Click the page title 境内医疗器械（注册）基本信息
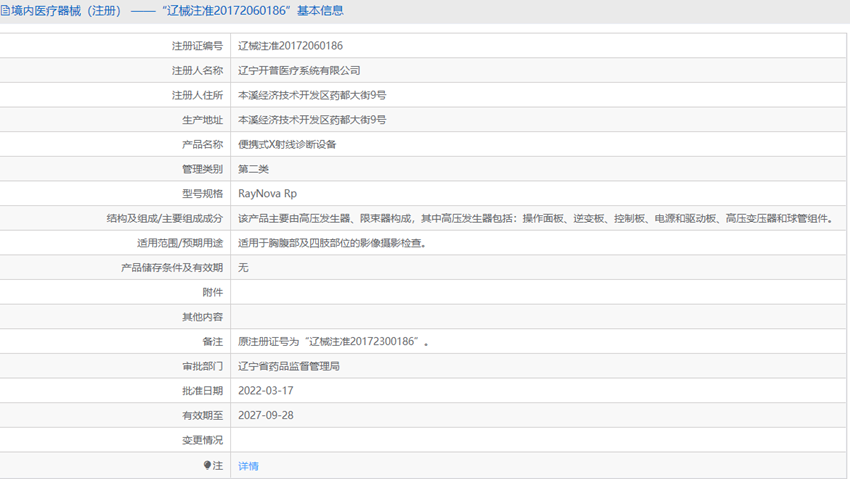This screenshot has height=479, width=850. tap(177, 11)
